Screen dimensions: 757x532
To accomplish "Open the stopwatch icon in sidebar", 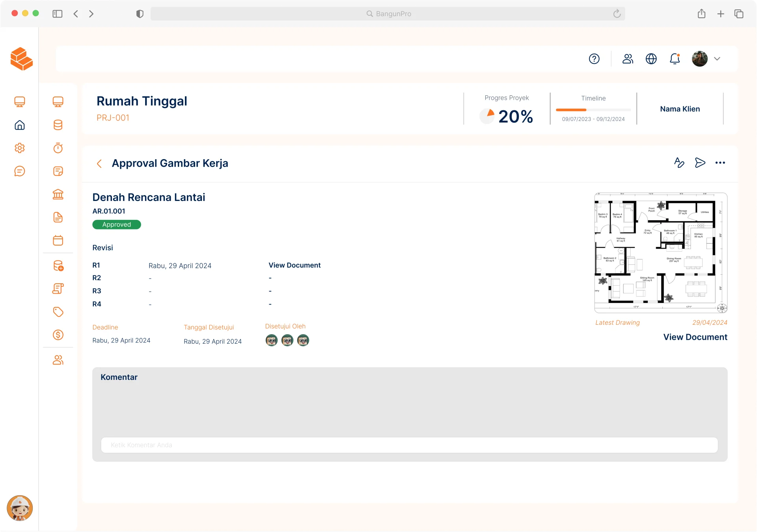I will click(58, 148).
